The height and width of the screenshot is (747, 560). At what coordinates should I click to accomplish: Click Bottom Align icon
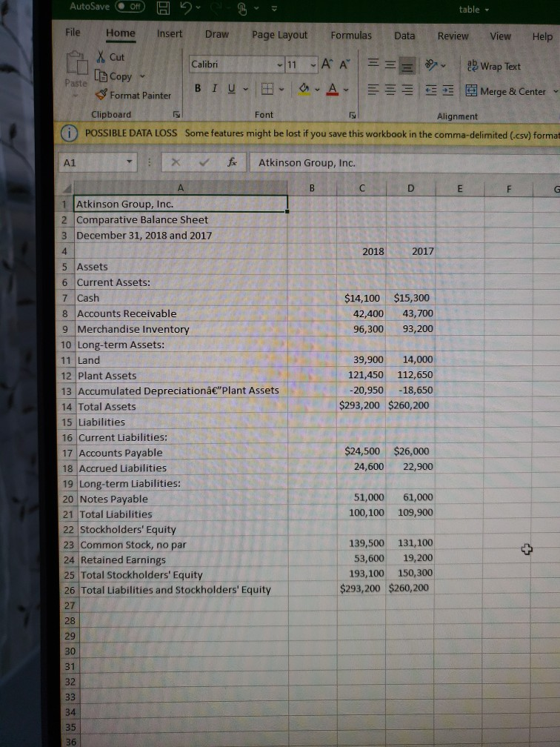pyautogui.click(x=407, y=66)
